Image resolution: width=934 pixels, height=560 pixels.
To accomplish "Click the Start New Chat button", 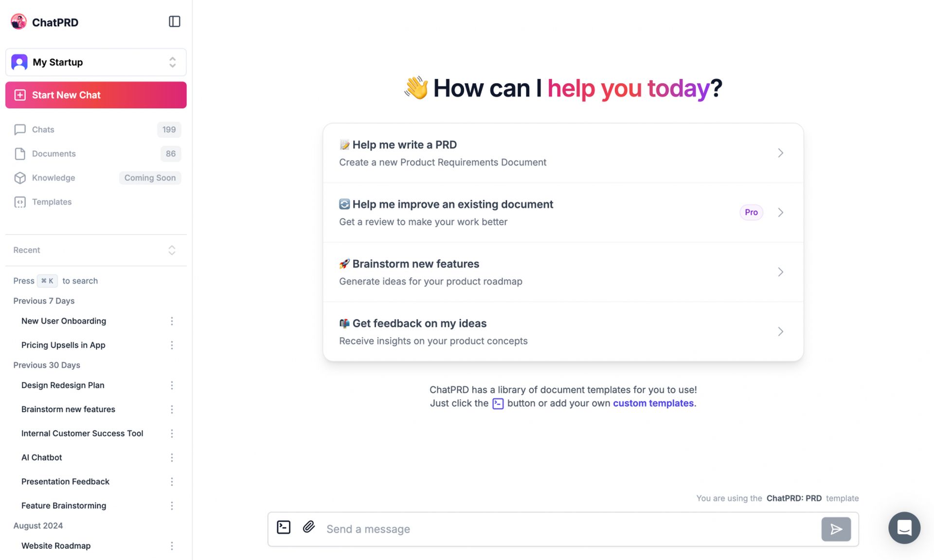I will 96,95.
